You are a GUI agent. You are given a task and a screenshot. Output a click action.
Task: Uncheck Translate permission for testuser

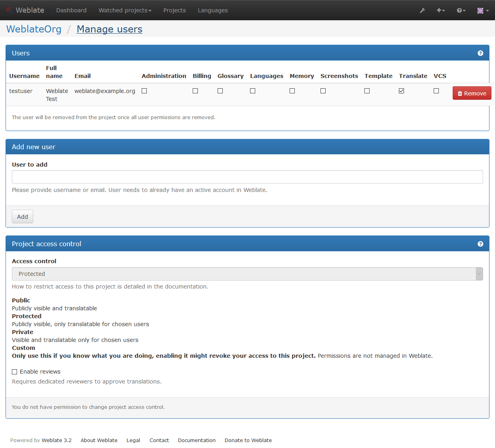click(x=402, y=91)
